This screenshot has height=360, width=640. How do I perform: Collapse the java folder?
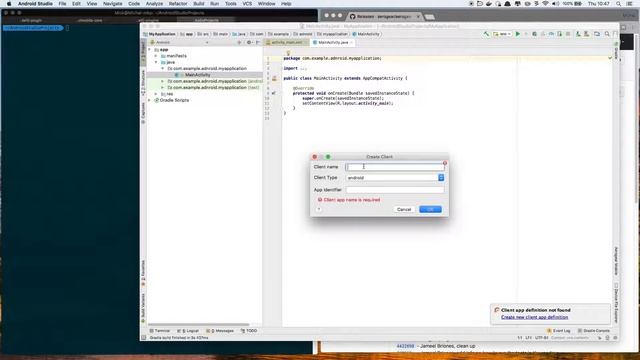tap(156, 62)
